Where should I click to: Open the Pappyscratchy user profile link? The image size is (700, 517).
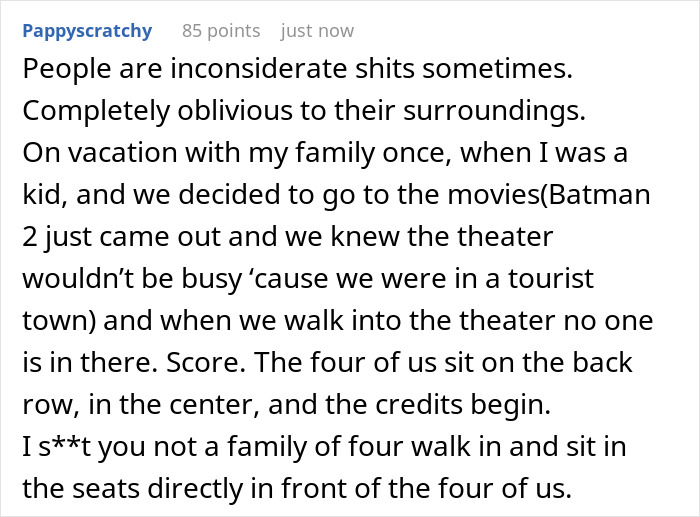(x=86, y=31)
